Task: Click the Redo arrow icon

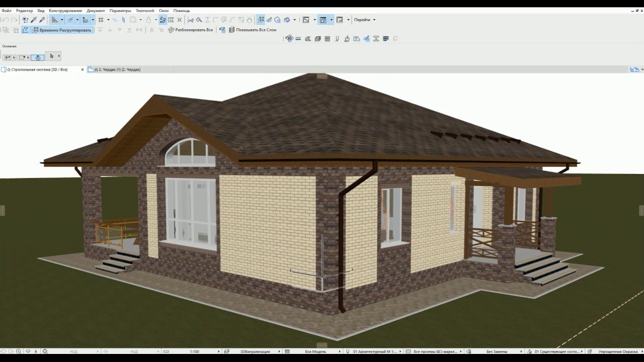Action: (14, 20)
